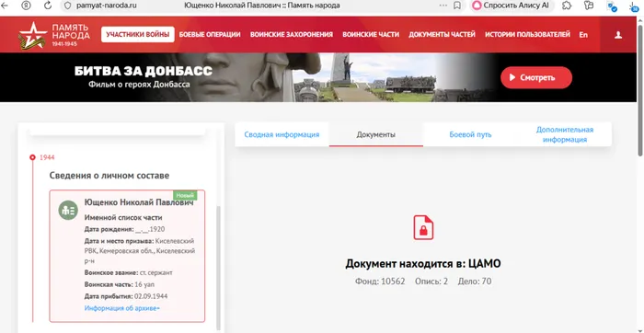Open Боевые операции menu item
644x333 pixels.
tap(210, 35)
